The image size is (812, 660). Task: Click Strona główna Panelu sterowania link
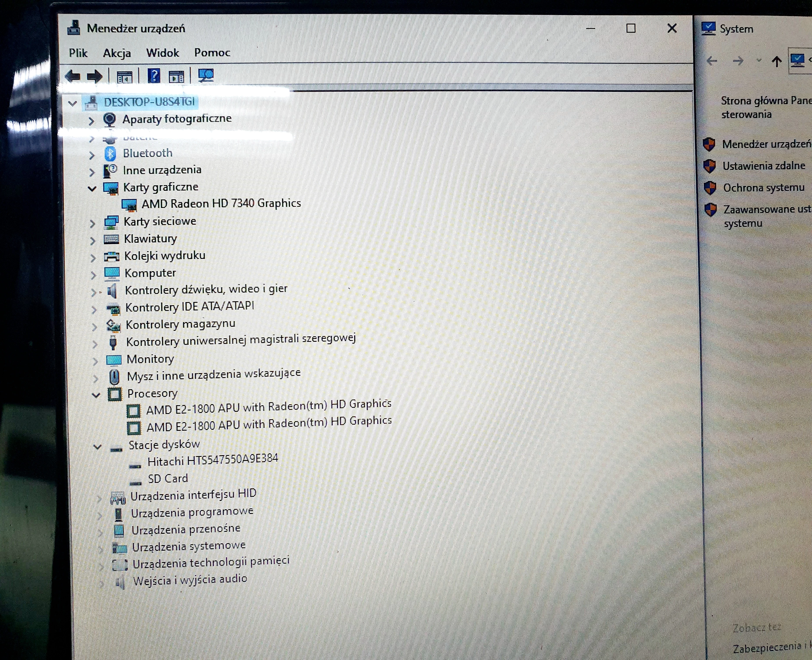pyautogui.click(x=766, y=108)
